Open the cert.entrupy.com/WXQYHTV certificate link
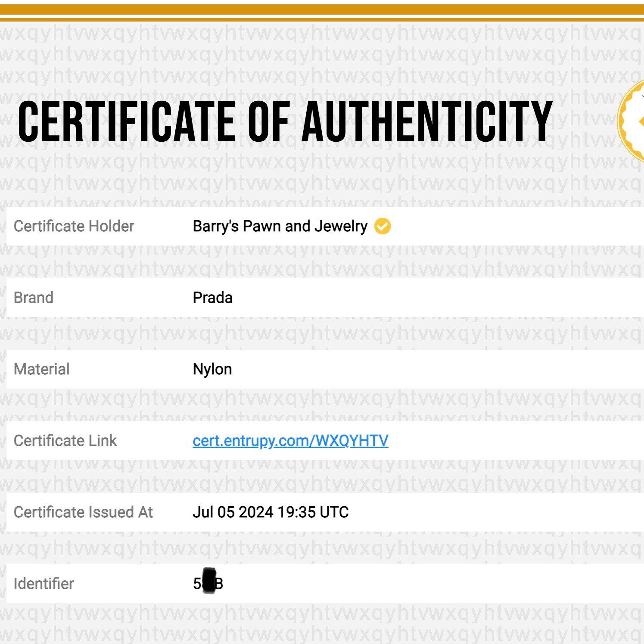 click(290, 441)
